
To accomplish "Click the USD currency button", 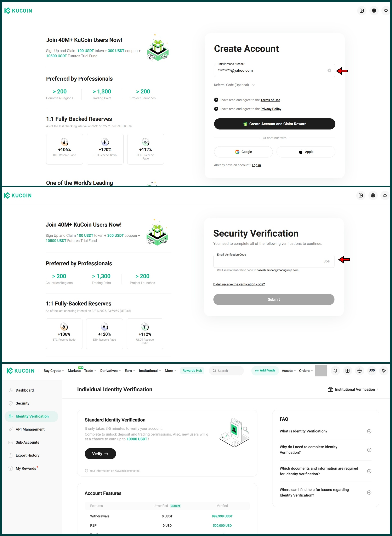I will 372,370.
